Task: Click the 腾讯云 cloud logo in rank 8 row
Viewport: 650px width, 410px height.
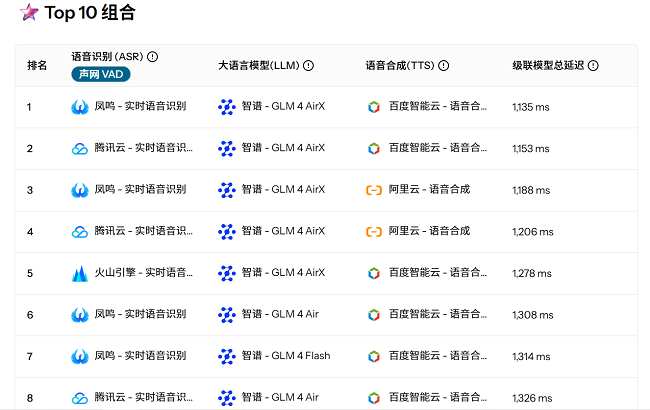Action: tap(80, 398)
